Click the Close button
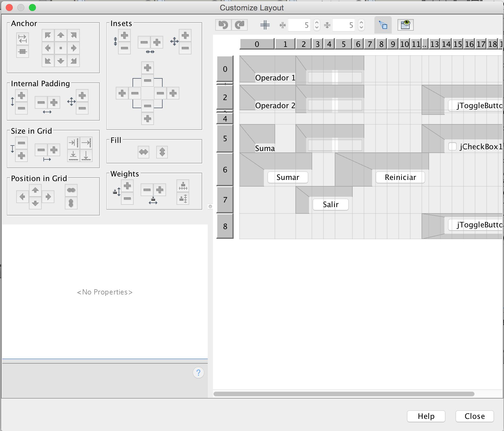This screenshot has height=431, width=504. click(x=474, y=416)
